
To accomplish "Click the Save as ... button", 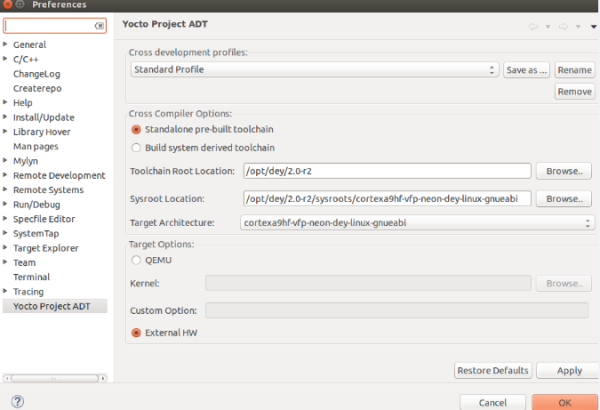I will [x=527, y=70].
